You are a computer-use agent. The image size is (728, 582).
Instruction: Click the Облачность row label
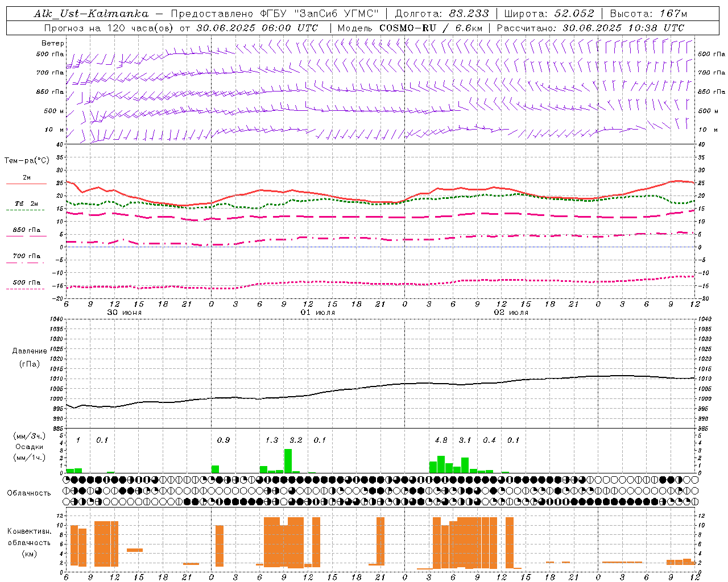[x=29, y=493]
